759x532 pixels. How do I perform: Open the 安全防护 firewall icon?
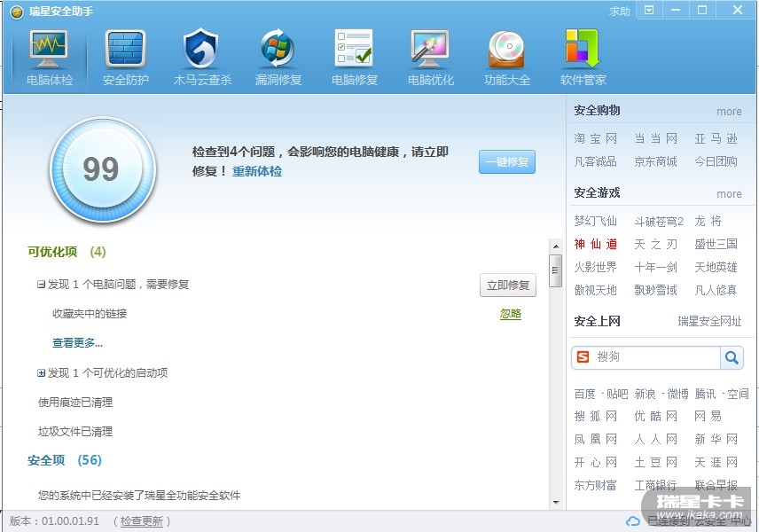click(125, 49)
